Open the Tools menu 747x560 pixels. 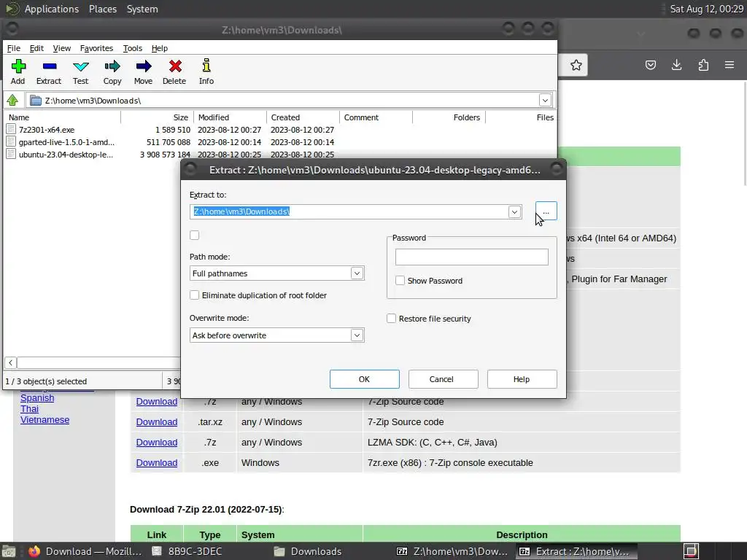click(x=133, y=48)
